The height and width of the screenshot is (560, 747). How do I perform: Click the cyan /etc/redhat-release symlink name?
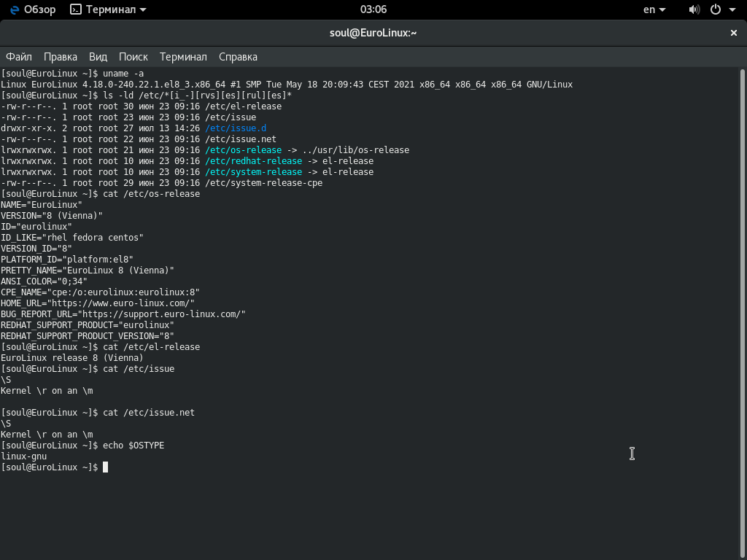point(253,161)
